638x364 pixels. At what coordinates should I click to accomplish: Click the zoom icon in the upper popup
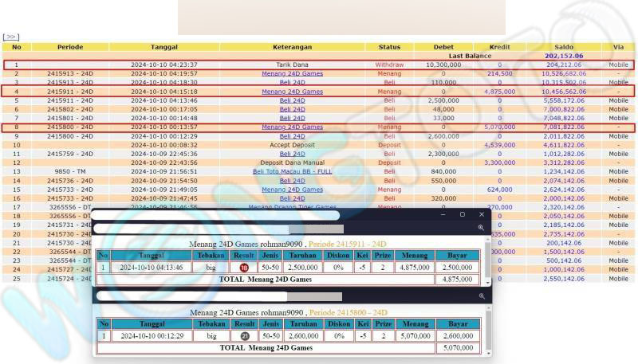coord(481,228)
